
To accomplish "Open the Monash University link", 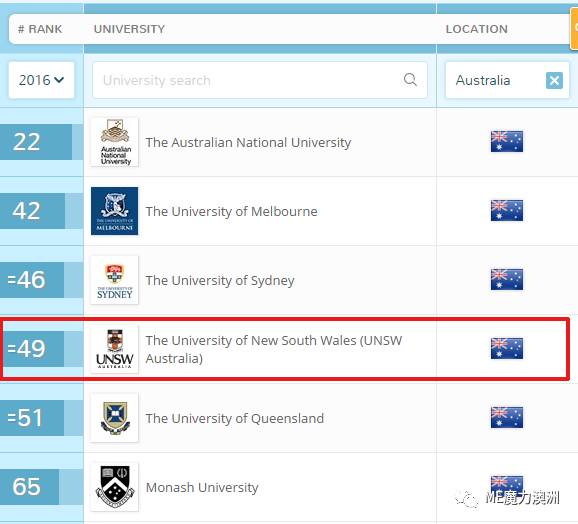I will point(202,487).
